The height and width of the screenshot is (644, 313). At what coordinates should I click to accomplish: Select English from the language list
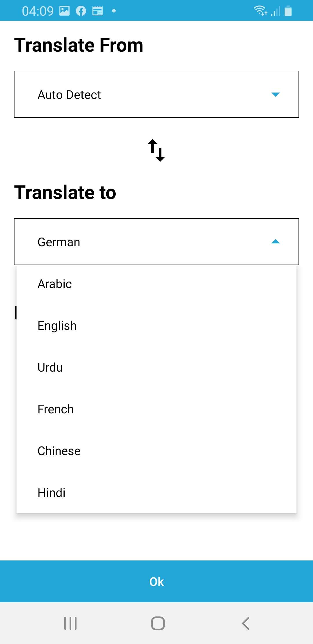[156, 325]
